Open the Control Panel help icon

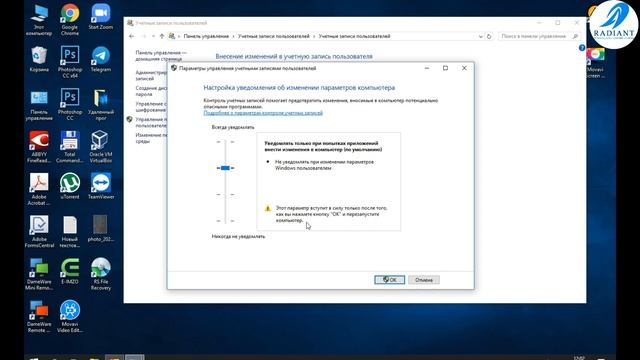pyautogui.click(x=582, y=48)
